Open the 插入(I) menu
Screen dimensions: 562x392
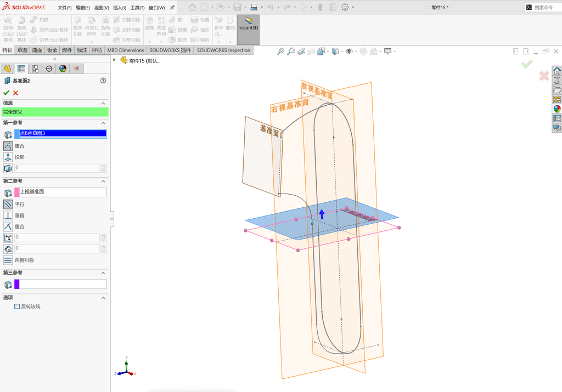pyautogui.click(x=119, y=8)
